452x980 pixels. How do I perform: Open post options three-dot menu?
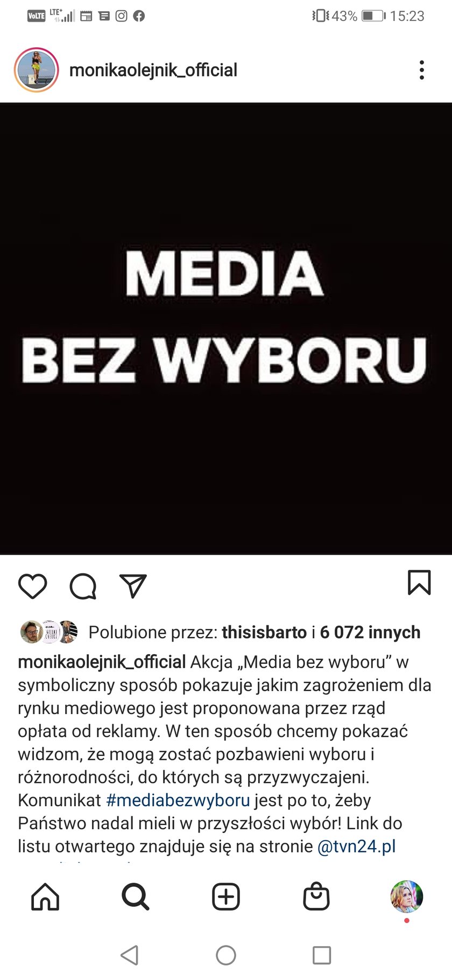(422, 70)
